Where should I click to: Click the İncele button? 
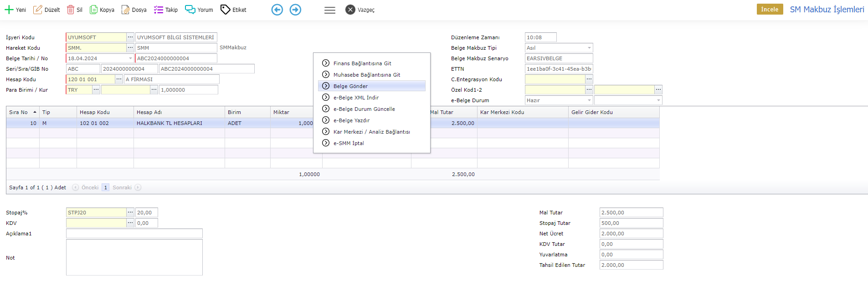pyautogui.click(x=770, y=10)
